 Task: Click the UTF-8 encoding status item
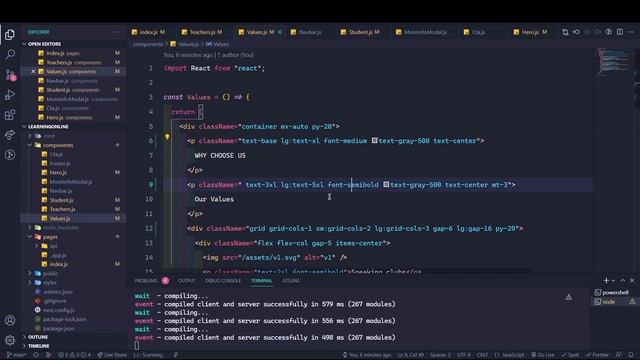[x=464, y=355]
